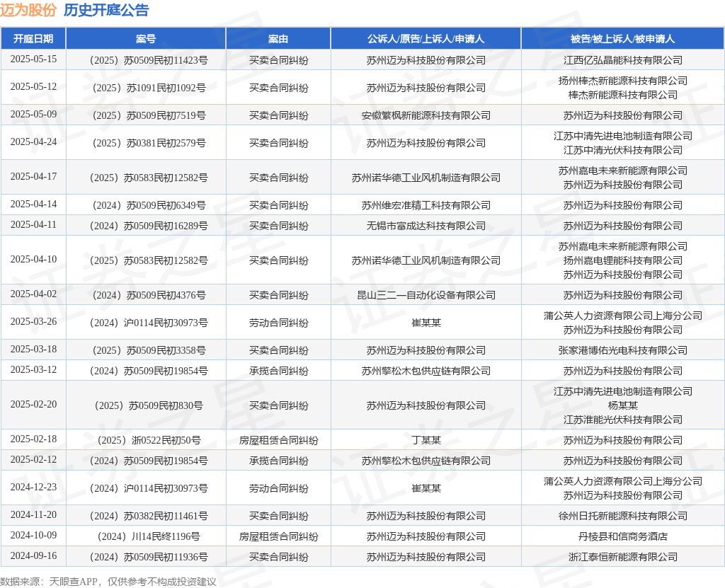This screenshot has height=588, width=725.
Task: Click defendant 江西亿弘晶能科技有限公司
Action: tap(622, 60)
